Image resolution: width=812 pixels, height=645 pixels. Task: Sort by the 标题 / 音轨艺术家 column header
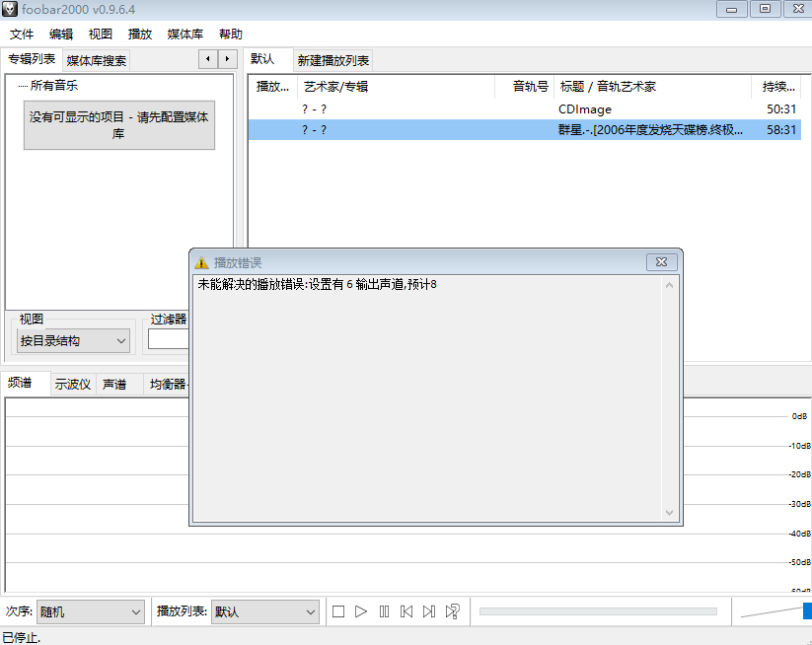[x=652, y=87]
